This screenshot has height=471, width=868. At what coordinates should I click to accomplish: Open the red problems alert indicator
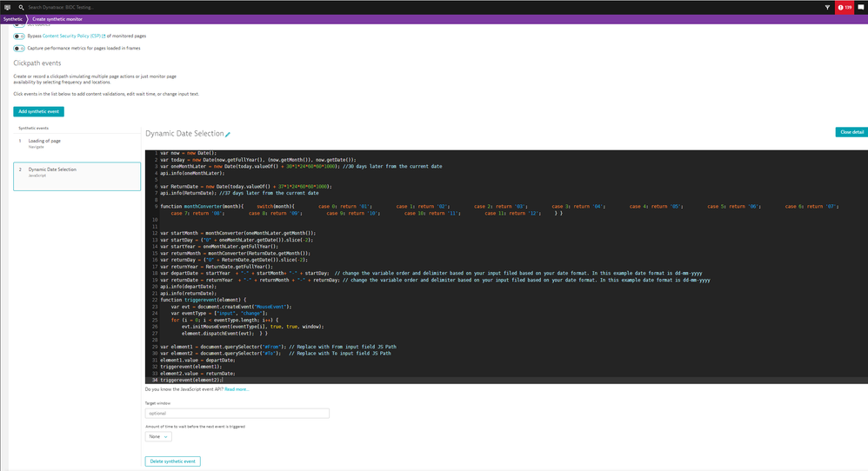pos(845,7)
